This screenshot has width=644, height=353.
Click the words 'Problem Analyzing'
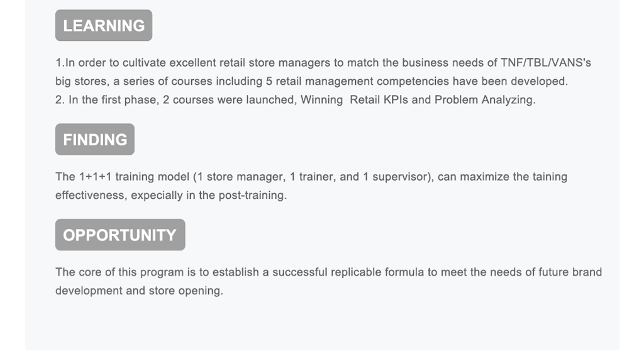(484, 100)
